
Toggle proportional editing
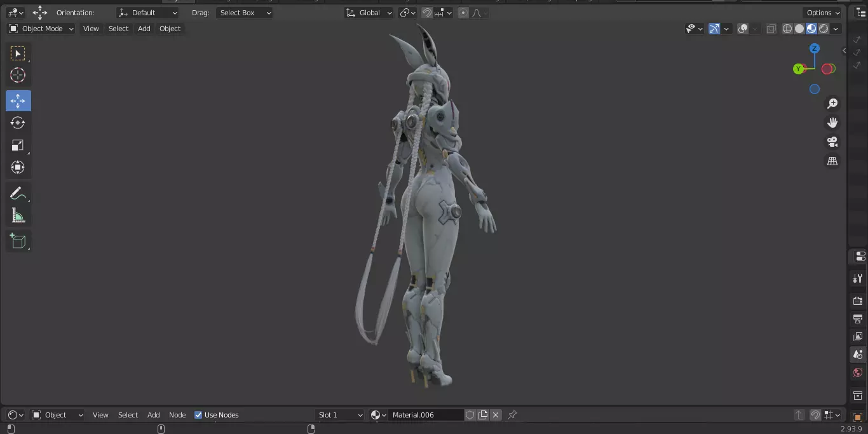pos(463,13)
